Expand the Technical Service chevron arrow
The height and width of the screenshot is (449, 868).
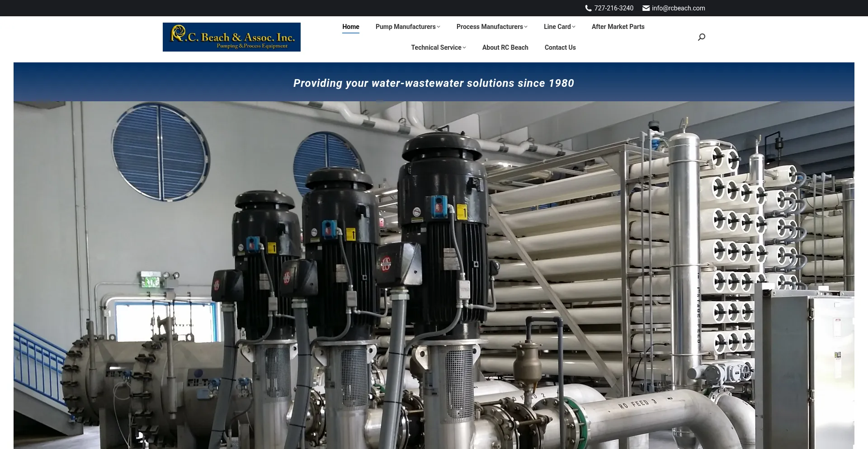(x=464, y=48)
